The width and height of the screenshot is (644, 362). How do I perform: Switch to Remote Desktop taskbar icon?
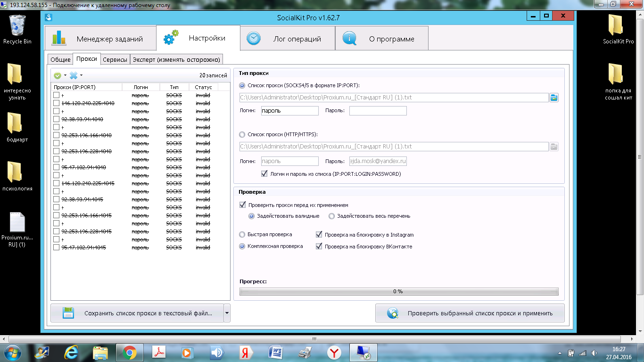click(363, 352)
